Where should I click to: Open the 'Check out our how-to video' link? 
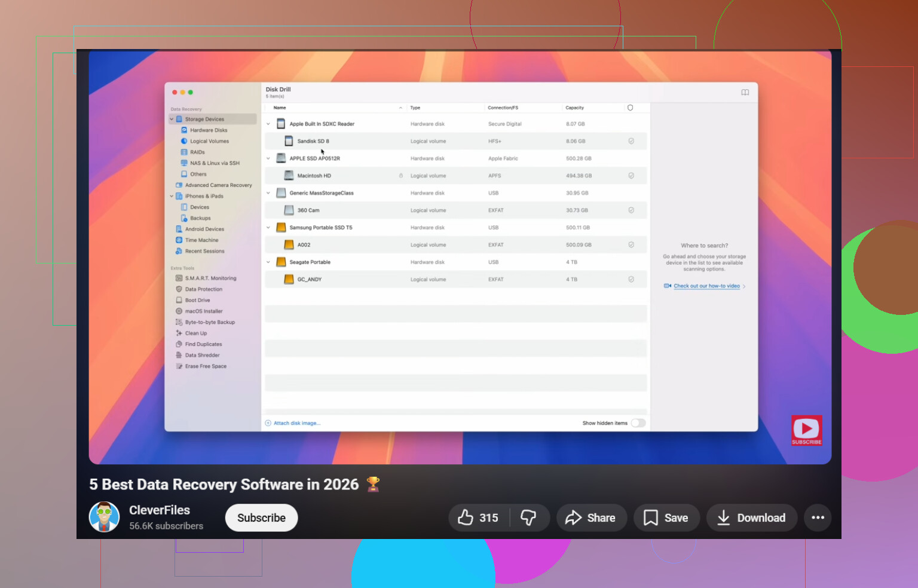(706, 286)
